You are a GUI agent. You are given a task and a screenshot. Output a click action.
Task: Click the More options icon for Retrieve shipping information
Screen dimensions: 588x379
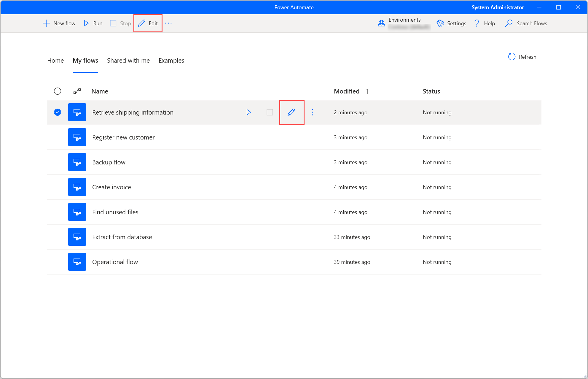pyautogui.click(x=313, y=112)
